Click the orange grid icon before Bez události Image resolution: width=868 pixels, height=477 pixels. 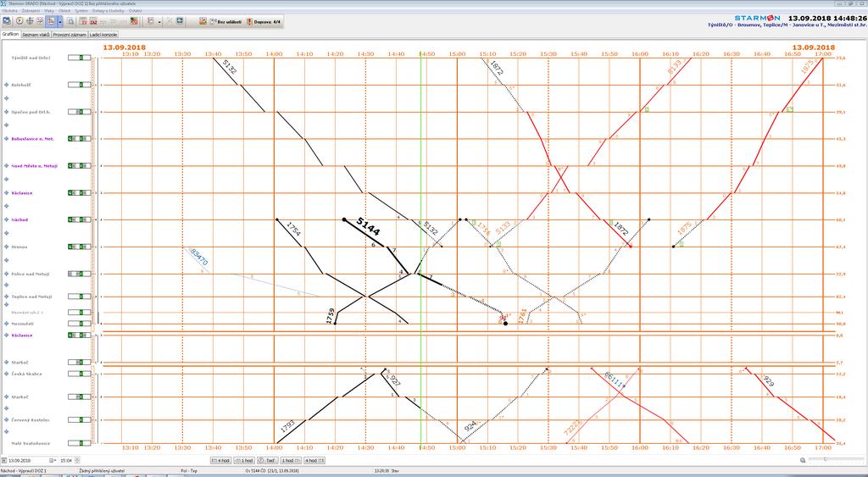point(203,21)
